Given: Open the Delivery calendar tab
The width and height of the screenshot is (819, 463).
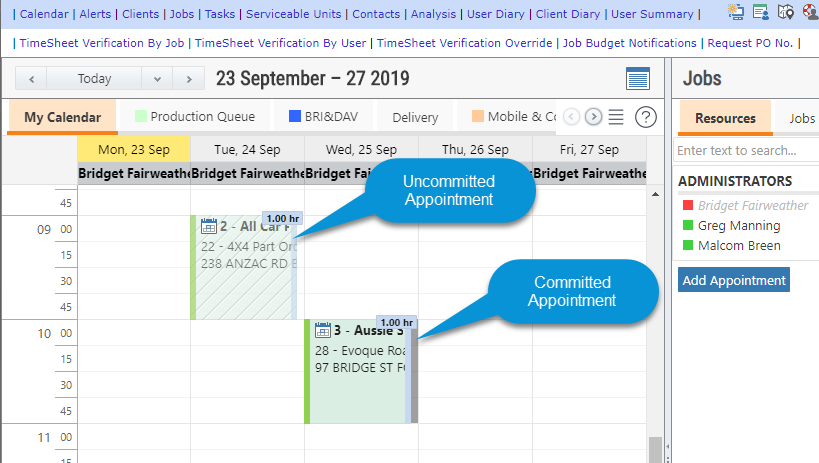Looking at the screenshot, I should (415, 117).
